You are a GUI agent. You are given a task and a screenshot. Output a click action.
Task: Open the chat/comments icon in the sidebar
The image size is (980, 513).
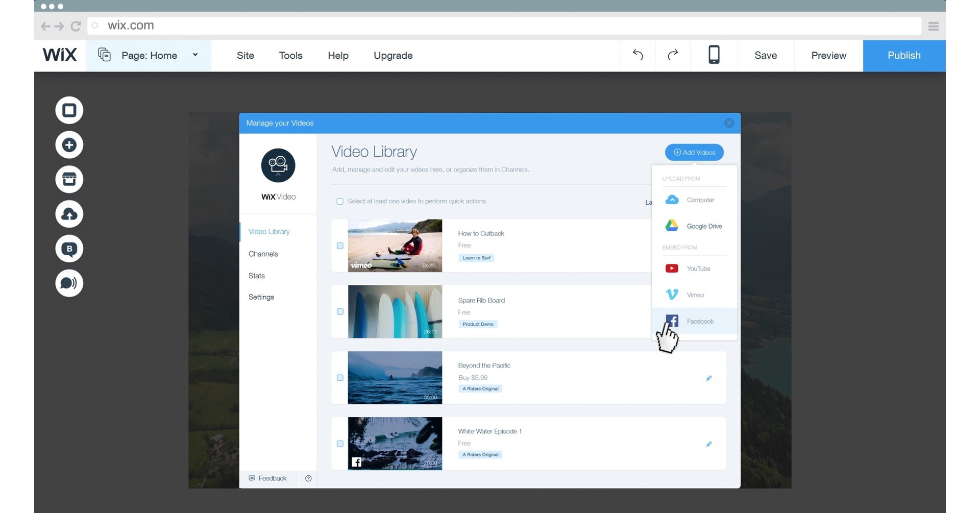(69, 283)
